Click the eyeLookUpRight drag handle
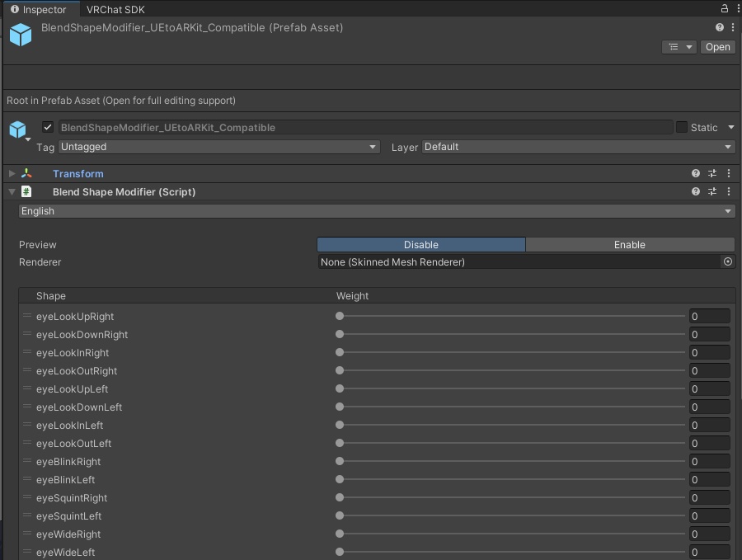 point(27,316)
